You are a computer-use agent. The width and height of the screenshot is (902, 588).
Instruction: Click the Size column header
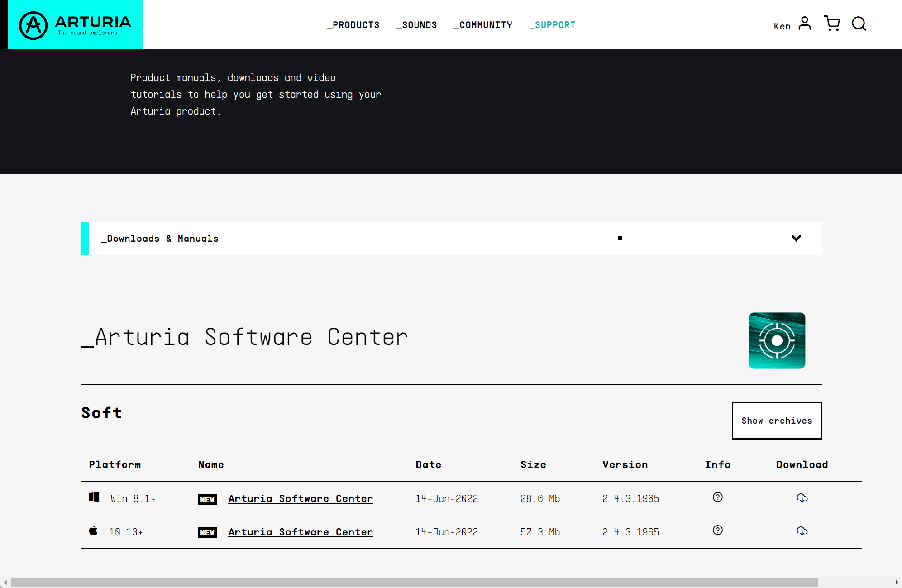[533, 464]
